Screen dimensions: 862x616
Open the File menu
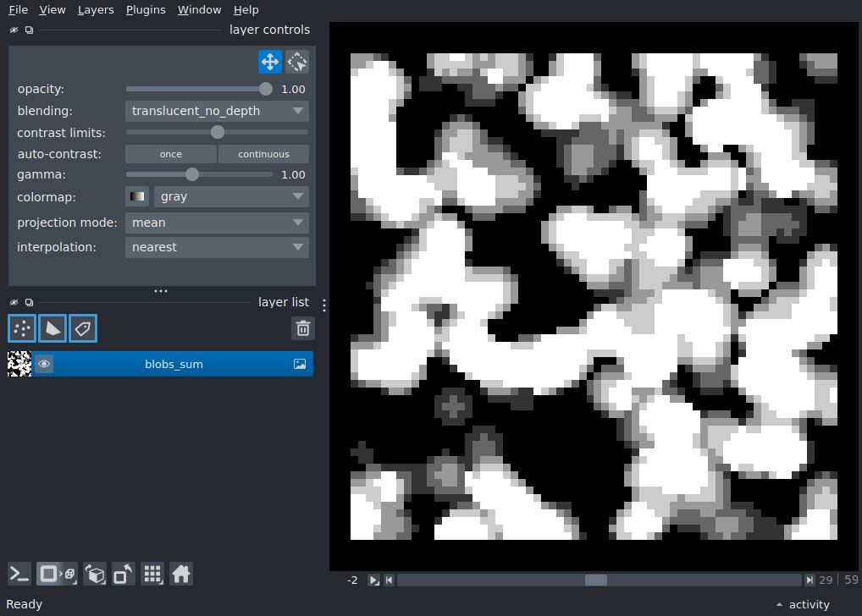18,10
